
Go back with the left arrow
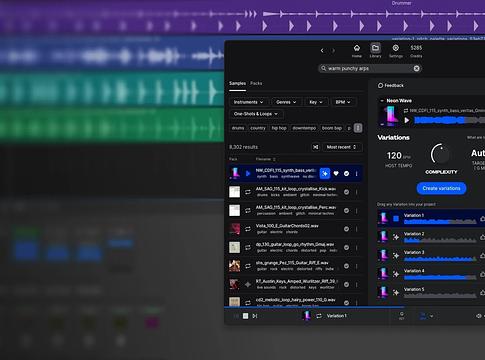(x=322, y=51)
